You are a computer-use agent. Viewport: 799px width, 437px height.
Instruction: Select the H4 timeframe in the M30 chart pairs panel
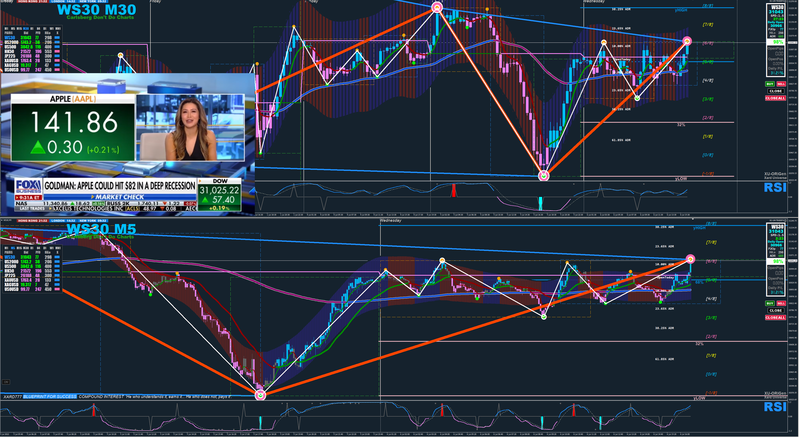click(38, 29)
